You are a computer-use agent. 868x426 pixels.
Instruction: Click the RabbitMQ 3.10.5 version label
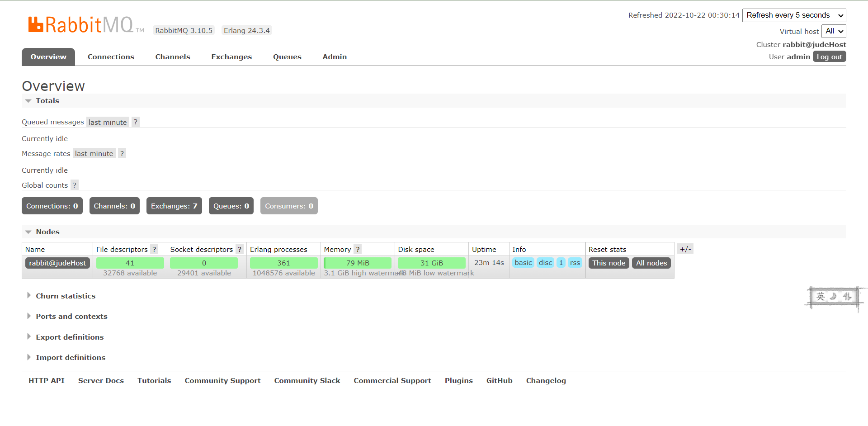pos(184,30)
